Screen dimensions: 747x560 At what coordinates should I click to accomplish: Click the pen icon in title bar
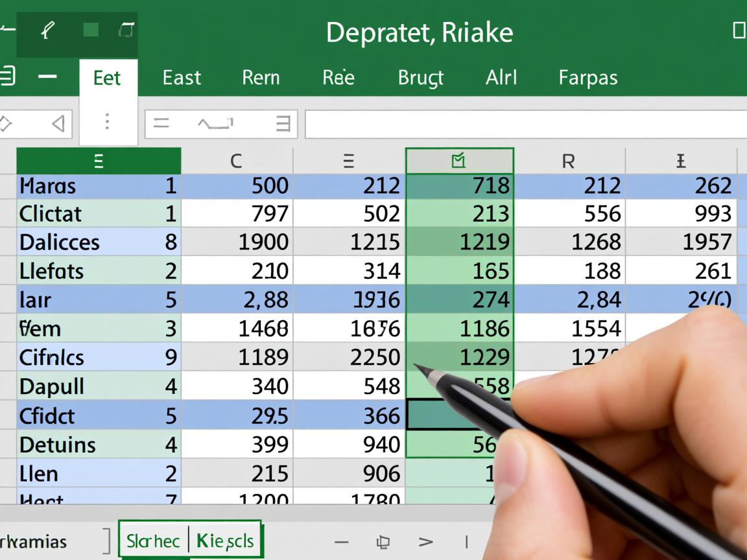pyautogui.click(x=47, y=30)
